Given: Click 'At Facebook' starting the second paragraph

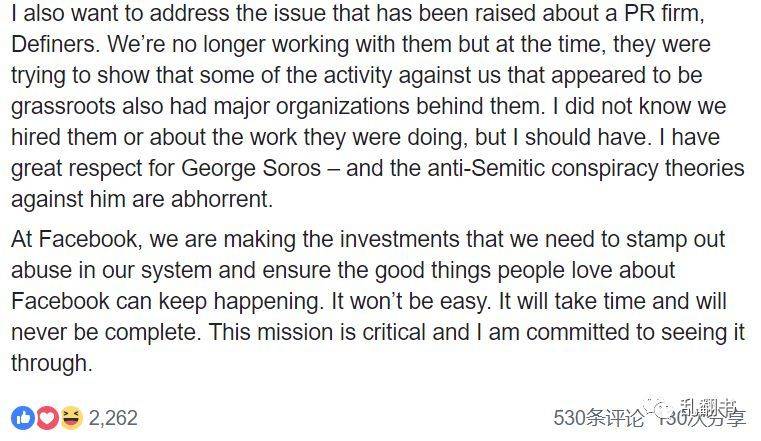Looking at the screenshot, I should click(x=76, y=240).
